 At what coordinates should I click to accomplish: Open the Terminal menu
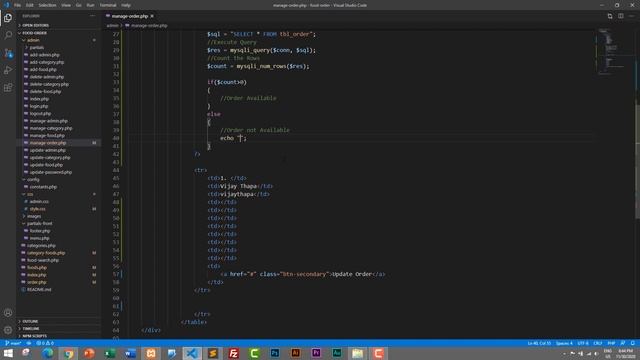pos(108,5)
